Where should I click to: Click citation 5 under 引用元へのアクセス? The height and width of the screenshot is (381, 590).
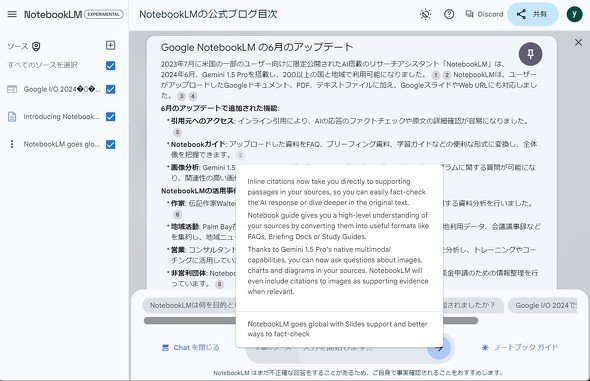click(x=177, y=132)
